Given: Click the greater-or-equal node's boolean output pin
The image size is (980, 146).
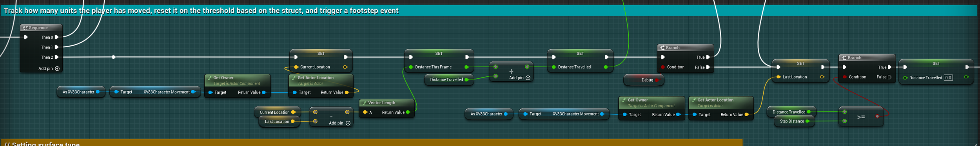Looking at the screenshot, I should click(x=877, y=116).
